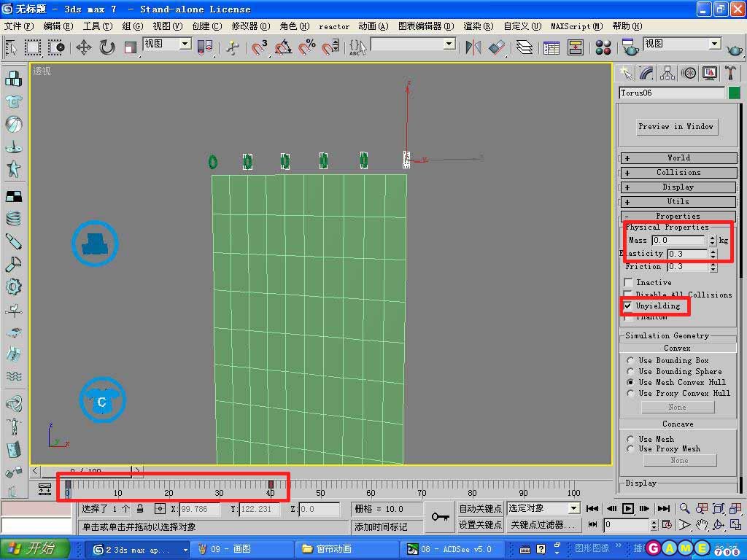Image resolution: width=747 pixels, height=560 pixels.
Task: Choose the Select Object arrow tool
Action: coord(11,47)
